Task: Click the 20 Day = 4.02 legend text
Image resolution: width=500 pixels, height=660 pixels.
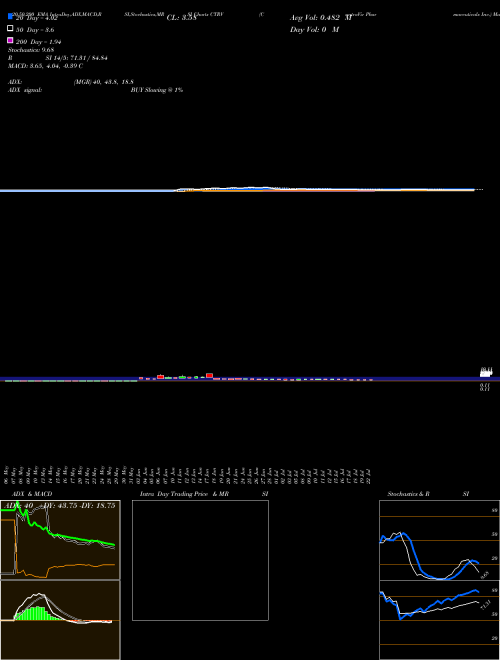Action: [x=37, y=18]
